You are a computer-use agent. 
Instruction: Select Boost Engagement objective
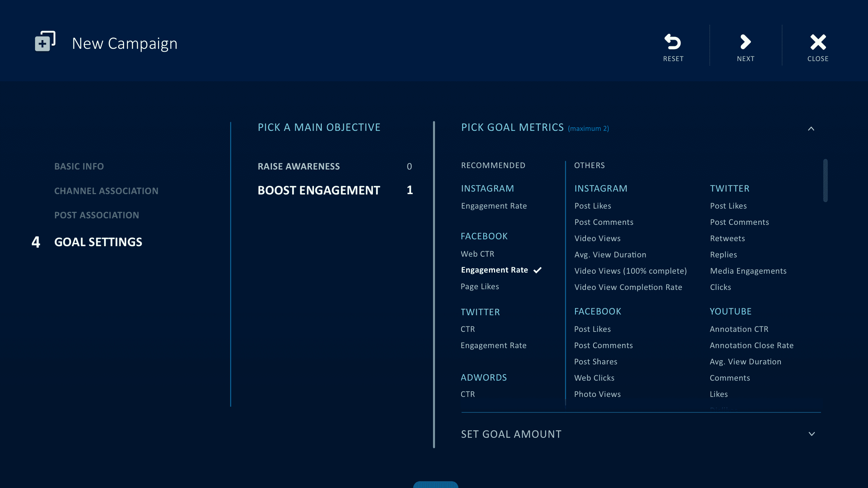coord(319,190)
